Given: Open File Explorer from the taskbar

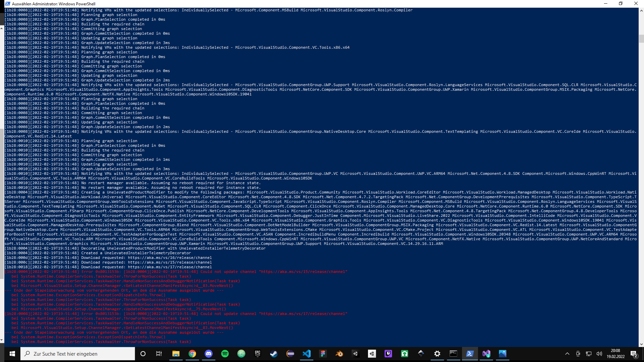Looking at the screenshot, I should pos(176,354).
